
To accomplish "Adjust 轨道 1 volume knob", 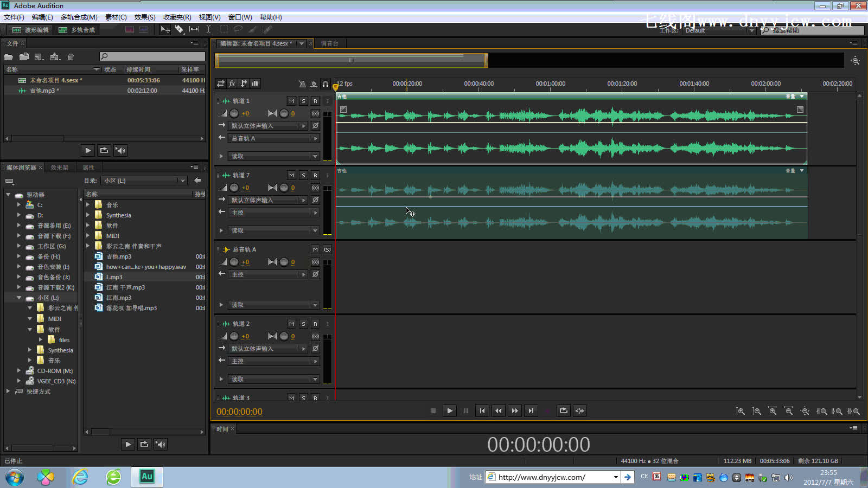I will tap(234, 113).
